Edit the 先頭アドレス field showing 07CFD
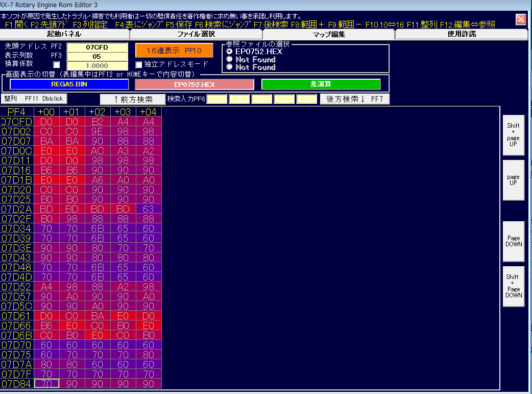This screenshot has height=394, width=532. pyautogui.click(x=97, y=48)
